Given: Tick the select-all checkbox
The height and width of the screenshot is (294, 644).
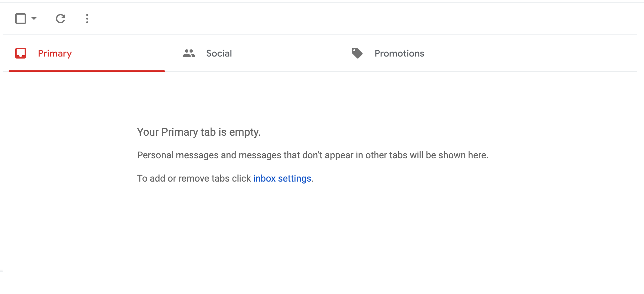Looking at the screenshot, I should (x=21, y=19).
